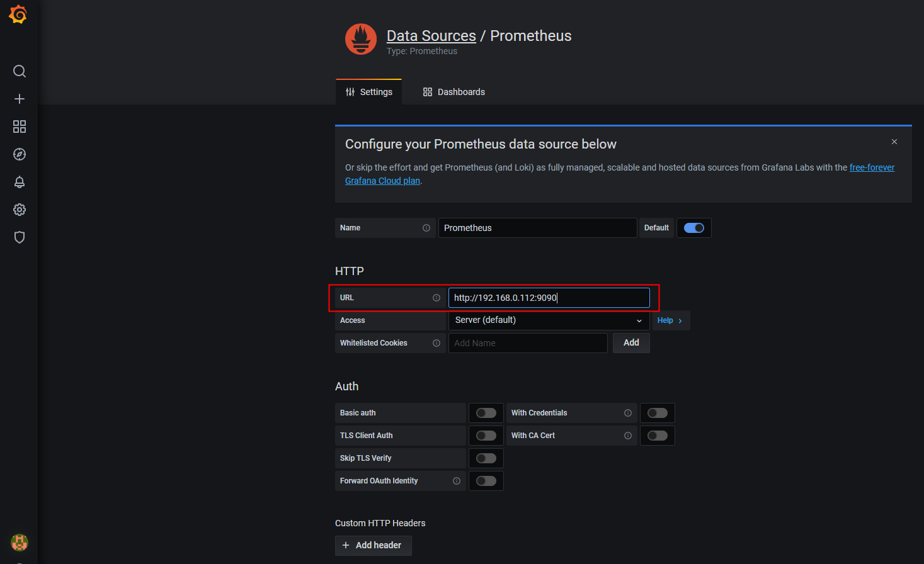Select the Settings tab
This screenshot has height=564, width=924.
point(369,92)
